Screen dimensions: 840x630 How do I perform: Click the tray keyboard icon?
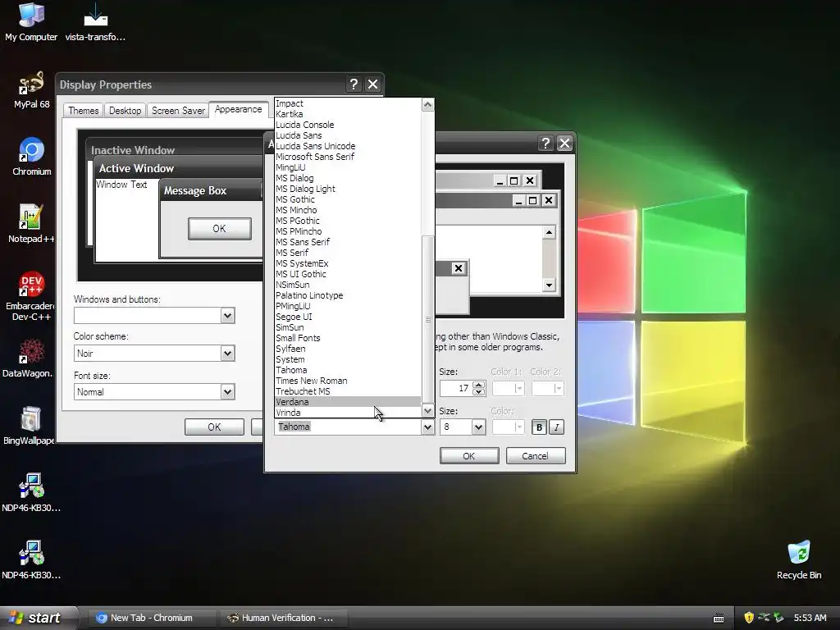click(x=719, y=619)
